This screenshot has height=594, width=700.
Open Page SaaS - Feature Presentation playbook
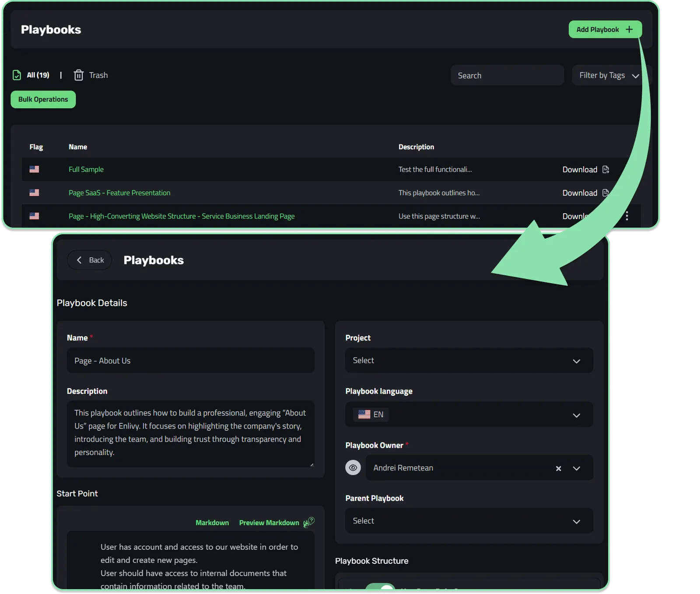point(119,193)
